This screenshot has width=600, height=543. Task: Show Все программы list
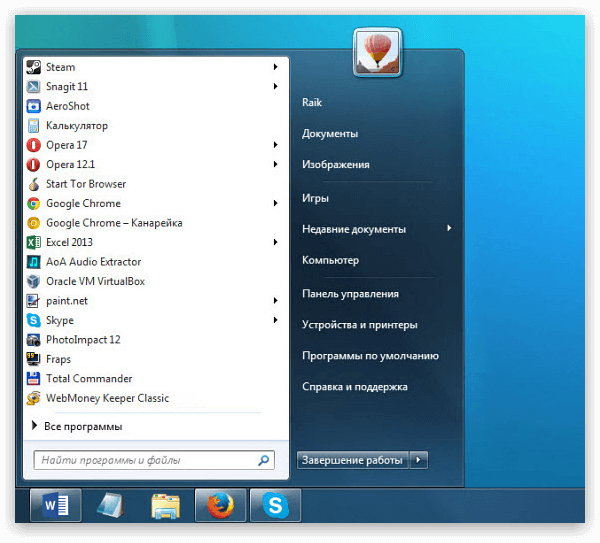pos(77,426)
